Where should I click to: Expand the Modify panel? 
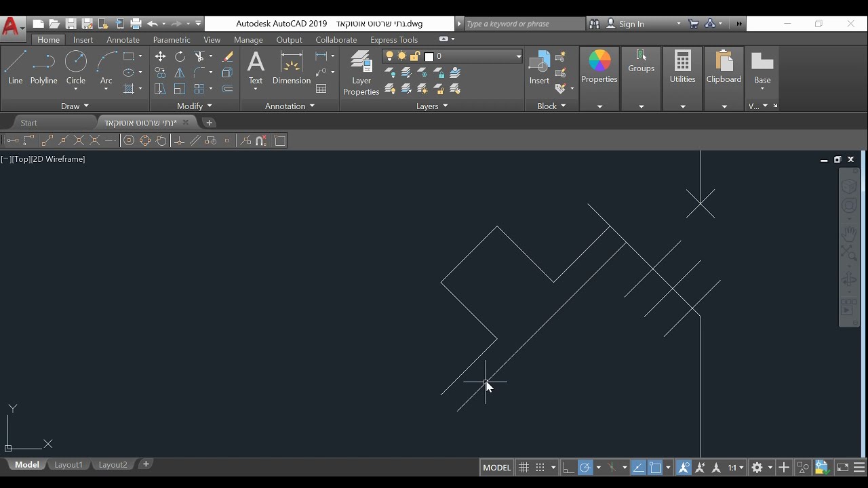(x=195, y=106)
